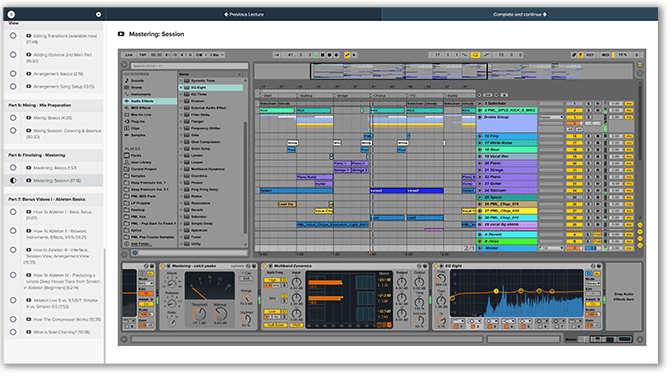
Task: Click the Packs folder icon under Places
Action: coord(127,156)
